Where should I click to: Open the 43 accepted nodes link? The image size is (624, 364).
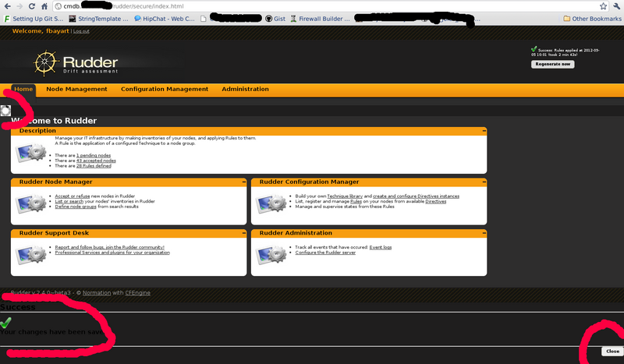click(x=96, y=161)
